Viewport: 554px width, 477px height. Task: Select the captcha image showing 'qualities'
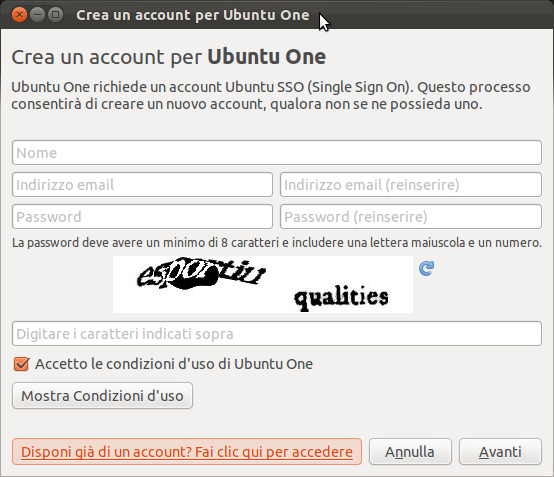[263, 284]
